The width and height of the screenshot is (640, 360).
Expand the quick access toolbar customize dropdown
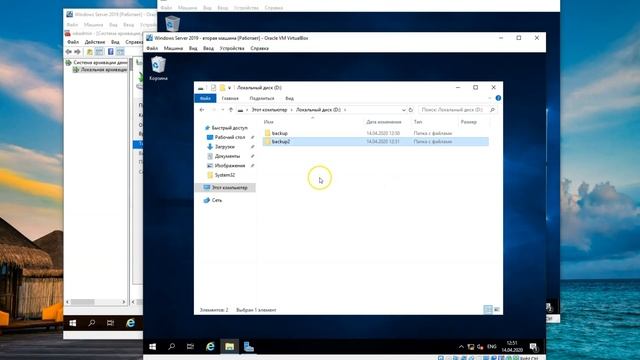click(229, 88)
